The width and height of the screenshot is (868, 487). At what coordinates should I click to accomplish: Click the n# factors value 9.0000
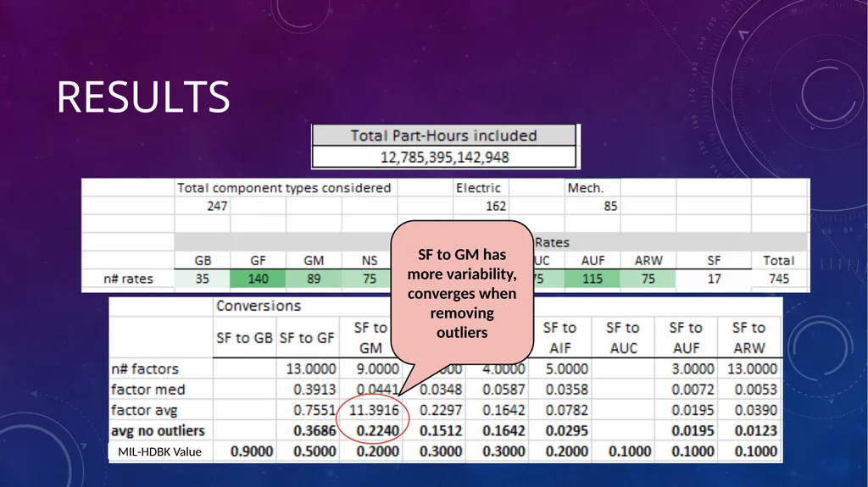point(377,369)
